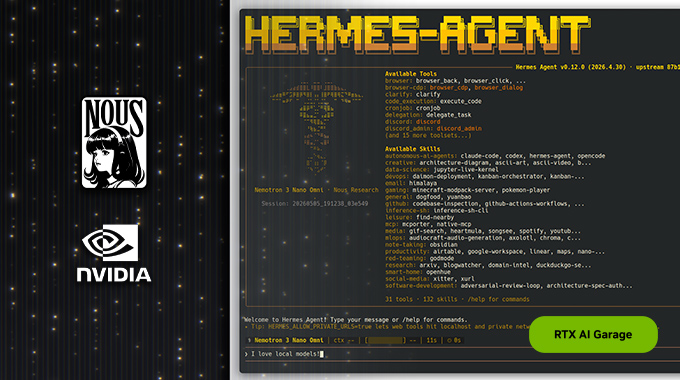Click the '31 tools · 132 skills' summary line

click(457, 299)
